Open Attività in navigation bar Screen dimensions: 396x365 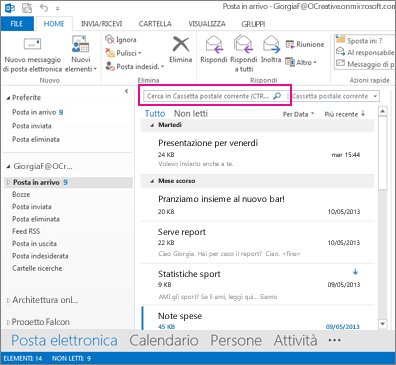[295, 340]
